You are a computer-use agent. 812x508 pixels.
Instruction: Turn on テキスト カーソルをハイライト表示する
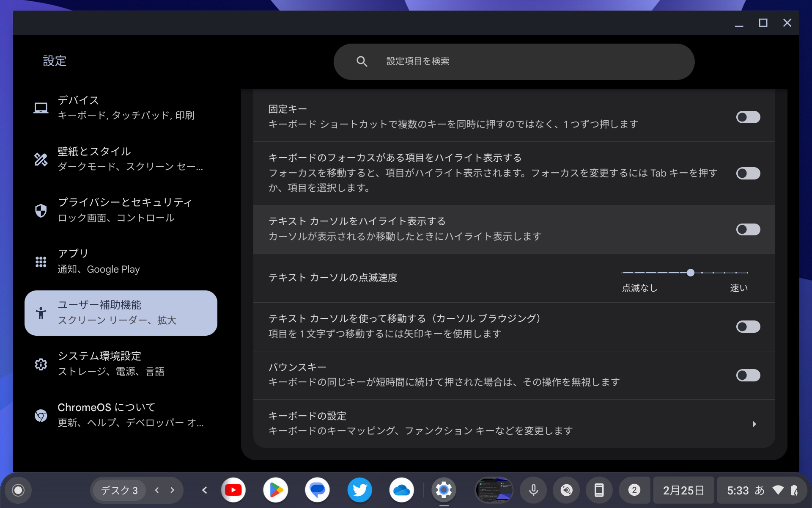748,229
